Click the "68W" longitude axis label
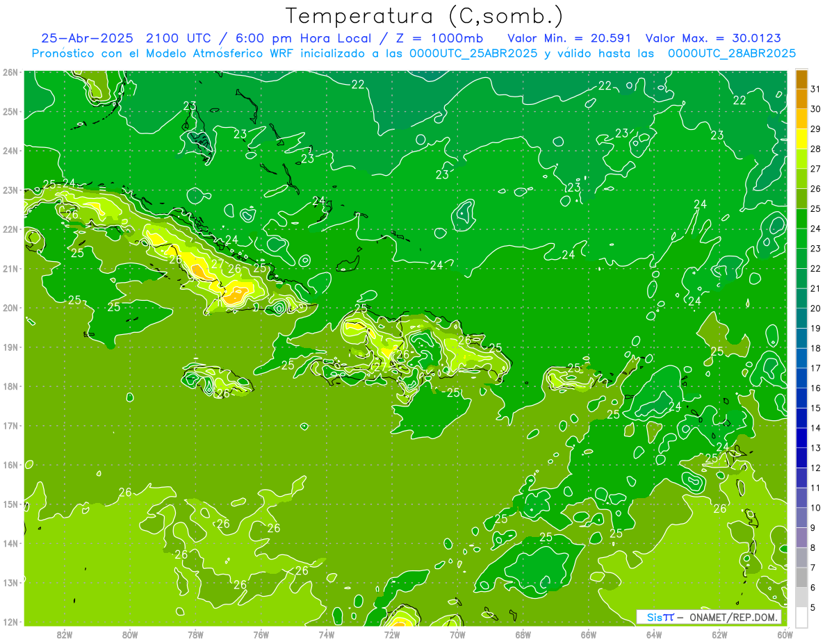 523,634
